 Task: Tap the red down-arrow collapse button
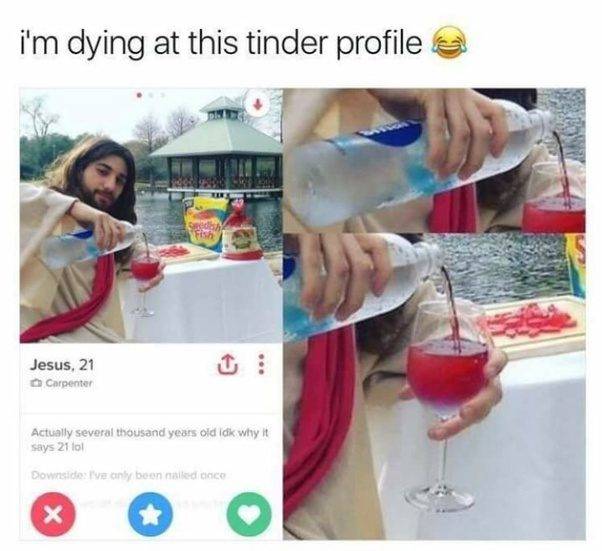pos(258,103)
